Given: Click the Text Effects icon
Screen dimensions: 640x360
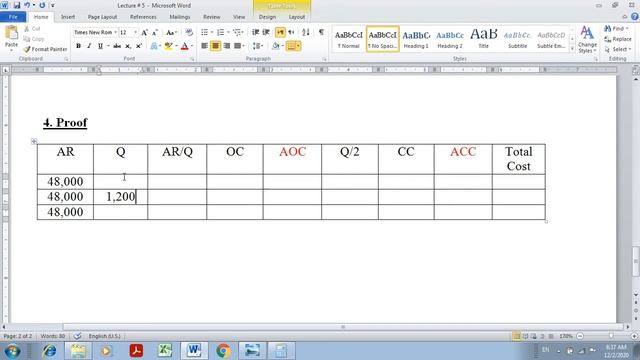Looking at the screenshot, I should [x=154, y=46].
